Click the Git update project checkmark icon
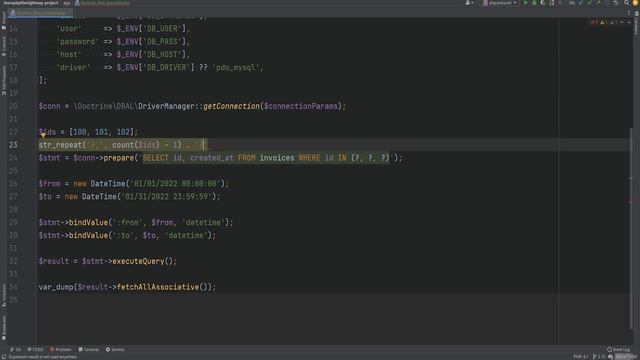Image resolution: width=640 pixels, height=360 pixels. pos(581,3)
